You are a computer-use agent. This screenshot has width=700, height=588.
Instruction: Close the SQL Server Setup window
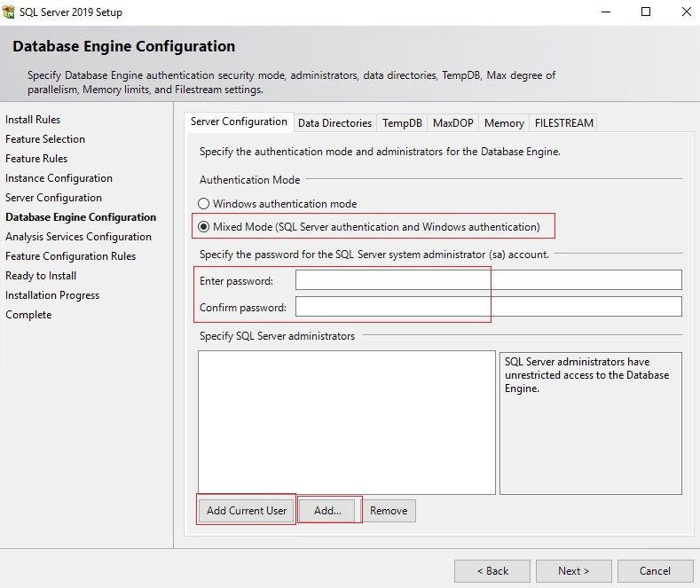(x=687, y=12)
